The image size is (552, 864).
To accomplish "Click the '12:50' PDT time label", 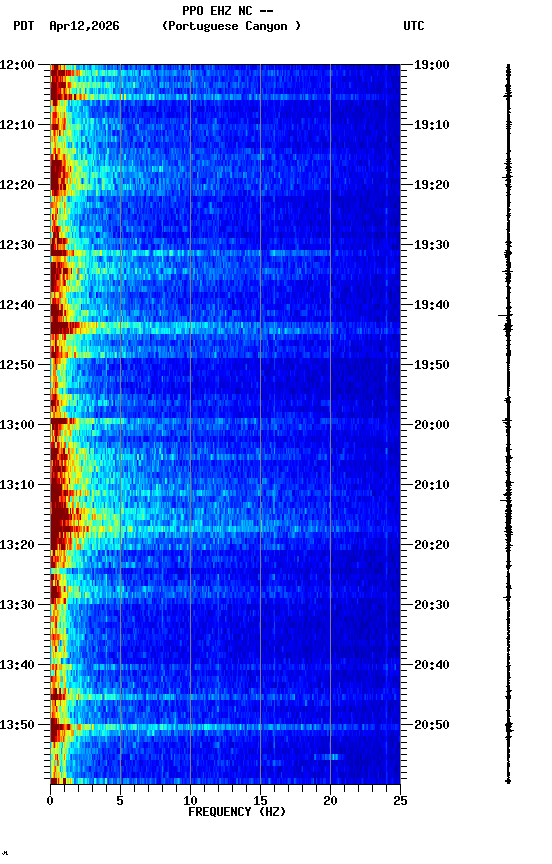I will [17, 365].
